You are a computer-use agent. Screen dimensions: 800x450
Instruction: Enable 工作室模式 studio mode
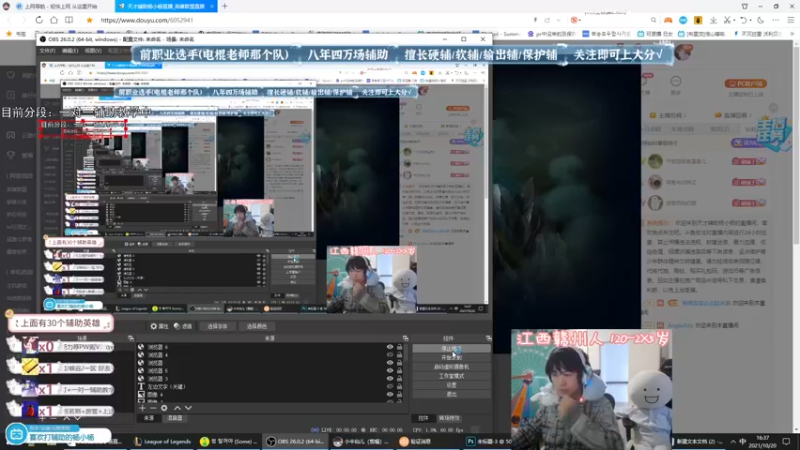click(x=451, y=376)
